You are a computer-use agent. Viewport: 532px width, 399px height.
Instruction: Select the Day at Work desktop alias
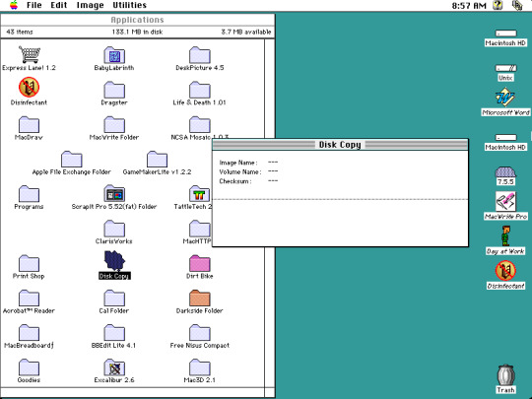tap(505, 236)
